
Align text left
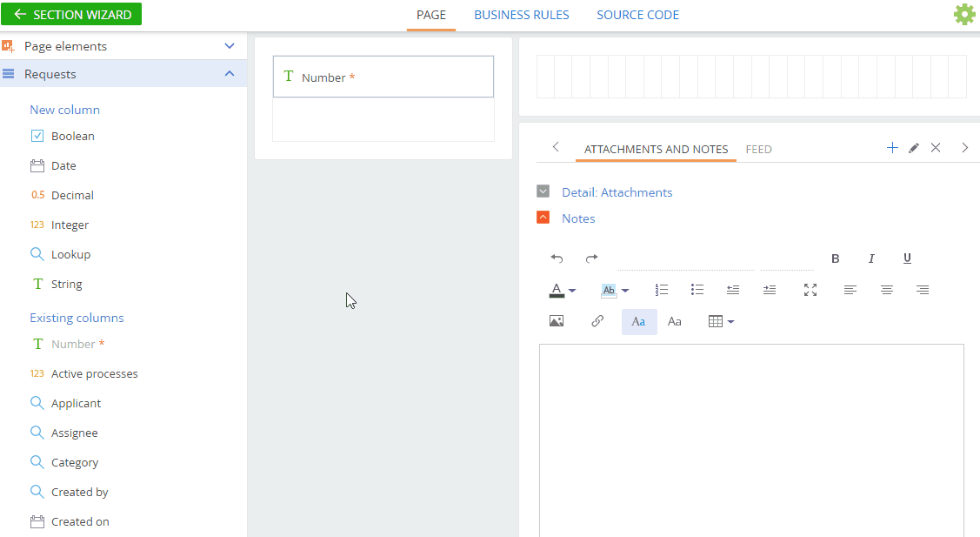[x=850, y=290]
